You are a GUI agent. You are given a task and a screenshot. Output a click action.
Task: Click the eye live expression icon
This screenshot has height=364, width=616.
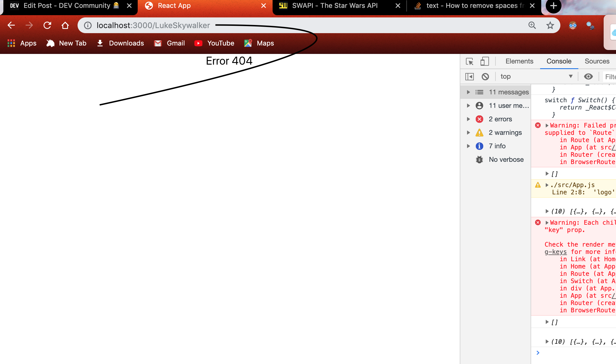click(588, 76)
